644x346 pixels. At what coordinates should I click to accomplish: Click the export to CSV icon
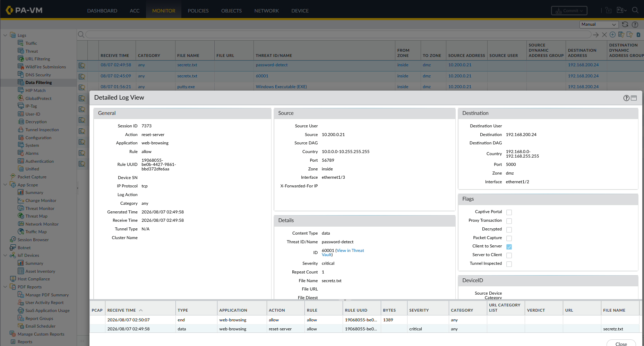638,35
